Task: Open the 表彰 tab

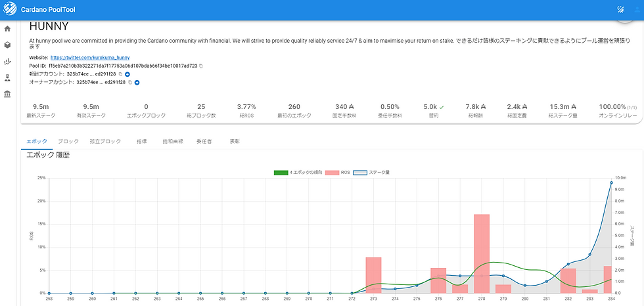Action: coord(235,142)
